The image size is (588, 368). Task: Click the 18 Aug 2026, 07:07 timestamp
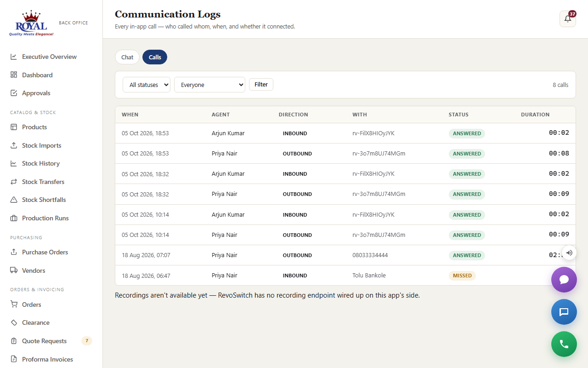(146, 255)
